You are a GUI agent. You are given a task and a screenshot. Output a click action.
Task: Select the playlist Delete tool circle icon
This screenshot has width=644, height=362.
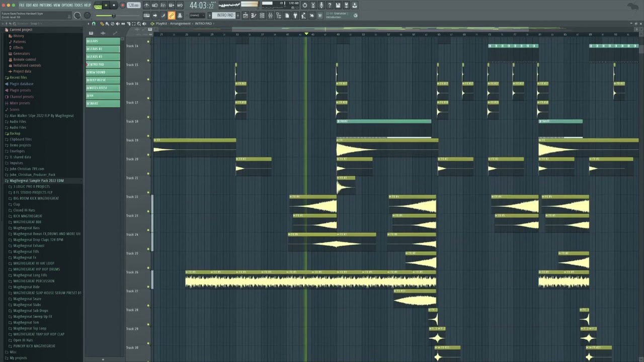(x=113, y=24)
